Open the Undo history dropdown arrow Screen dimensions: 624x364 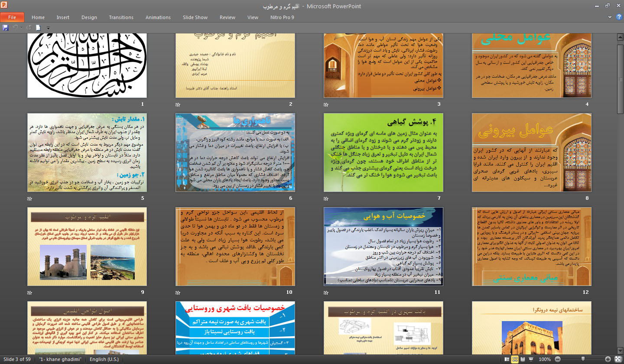click(21, 27)
